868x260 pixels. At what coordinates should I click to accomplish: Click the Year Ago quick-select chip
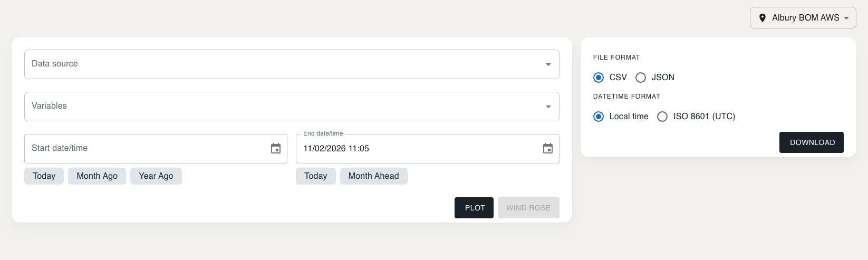click(x=156, y=176)
